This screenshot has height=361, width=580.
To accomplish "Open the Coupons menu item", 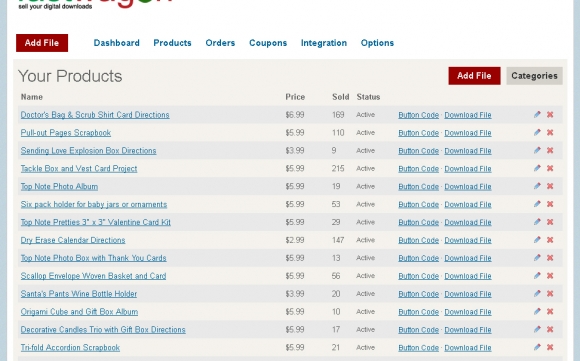I will [x=268, y=43].
